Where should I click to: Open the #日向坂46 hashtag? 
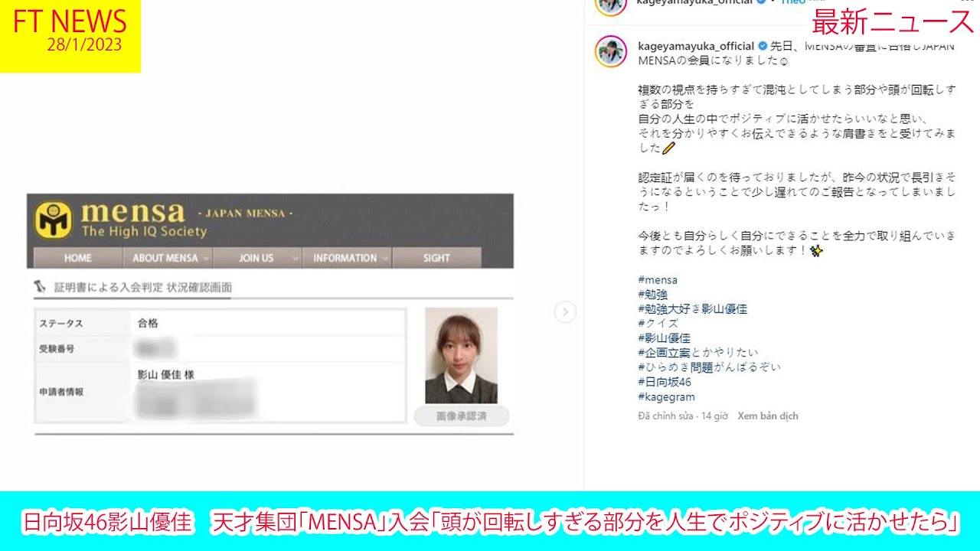click(x=665, y=382)
